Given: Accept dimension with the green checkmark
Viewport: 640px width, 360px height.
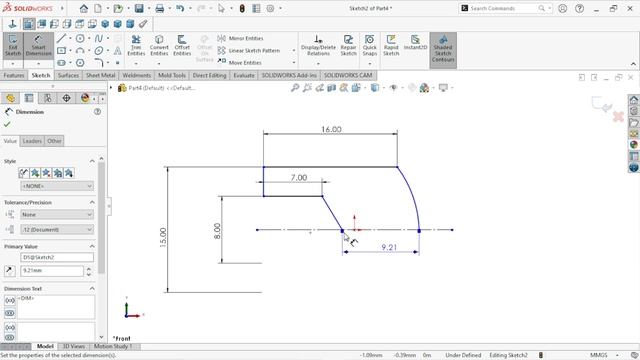Looking at the screenshot, I should (7, 124).
